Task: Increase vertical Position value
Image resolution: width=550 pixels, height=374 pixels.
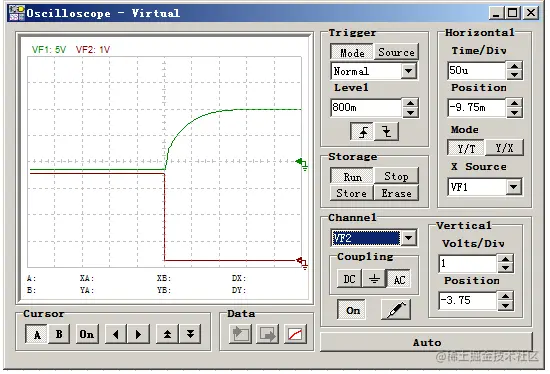Action: point(505,296)
